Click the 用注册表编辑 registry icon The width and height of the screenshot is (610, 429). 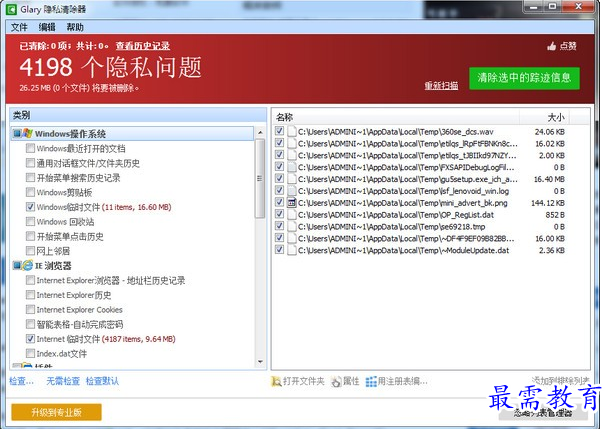click(x=371, y=382)
